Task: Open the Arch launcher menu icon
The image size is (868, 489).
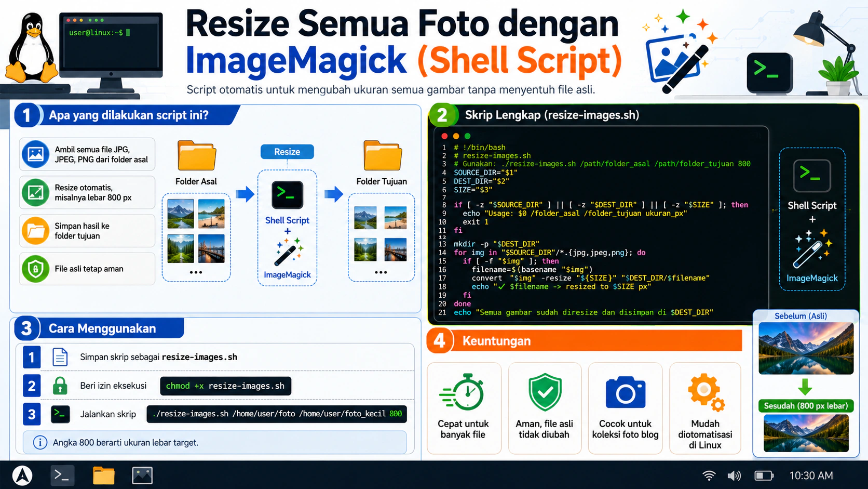Action: (22, 475)
